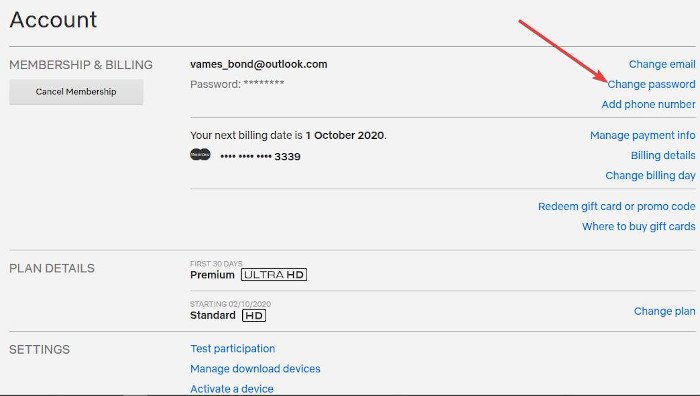This screenshot has height=396, width=700.
Task: Open Test participation settings
Action: click(x=233, y=349)
